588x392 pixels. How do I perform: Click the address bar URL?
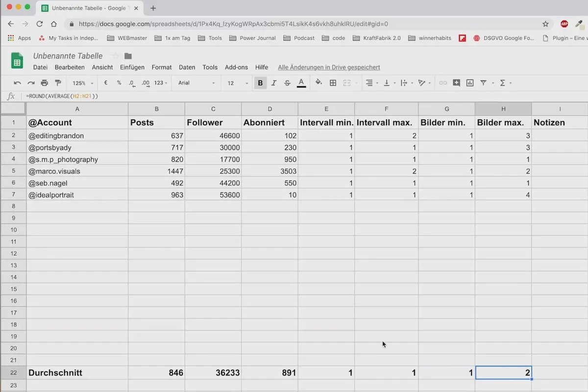[233, 24]
